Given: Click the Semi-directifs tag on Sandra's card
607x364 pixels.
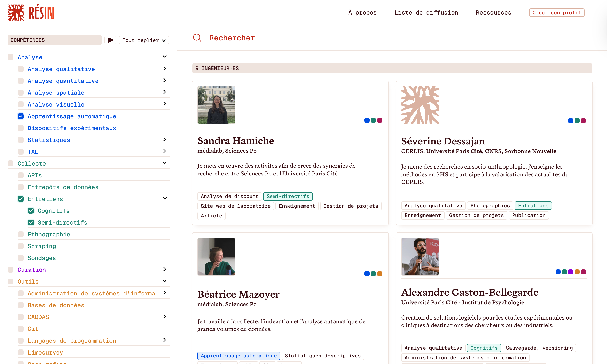Looking at the screenshot, I should pos(288,196).
